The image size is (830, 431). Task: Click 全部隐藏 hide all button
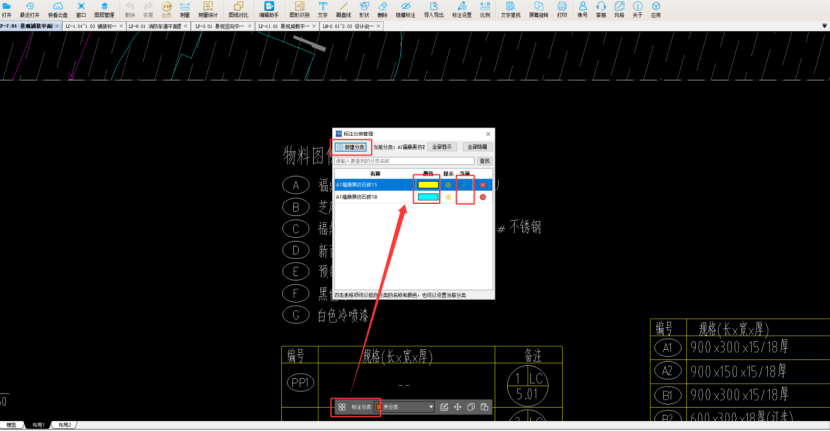tap(477, 147)
